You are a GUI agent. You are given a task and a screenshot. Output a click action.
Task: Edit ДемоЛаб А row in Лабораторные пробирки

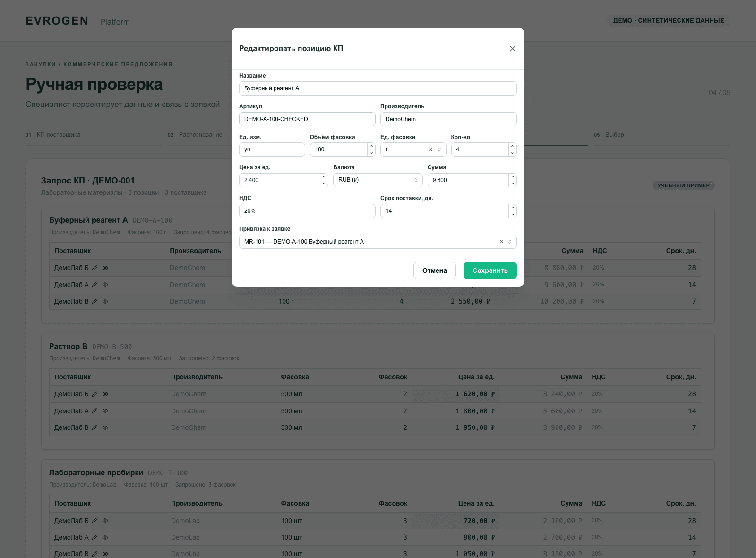pos(94,537)
